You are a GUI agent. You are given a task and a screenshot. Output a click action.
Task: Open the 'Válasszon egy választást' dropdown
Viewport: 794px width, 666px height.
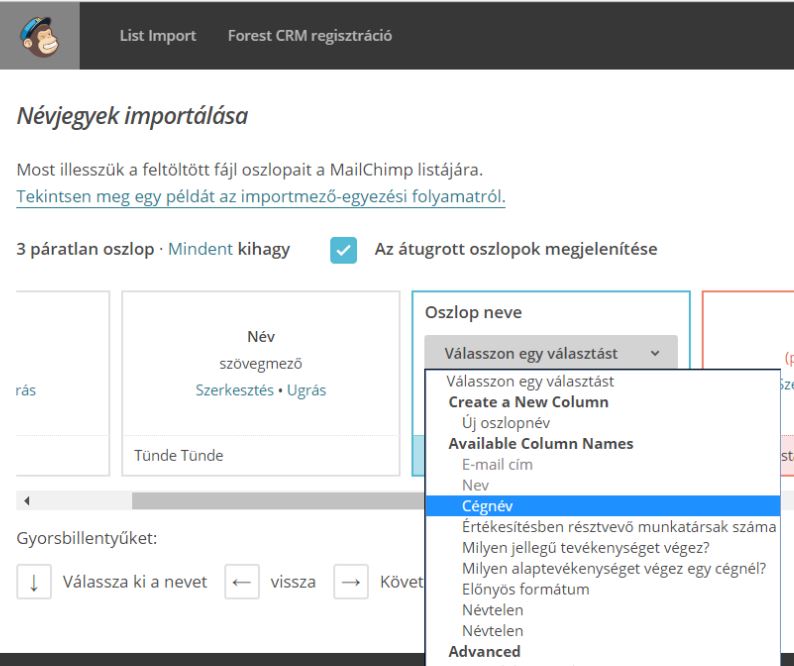(551, 353)
